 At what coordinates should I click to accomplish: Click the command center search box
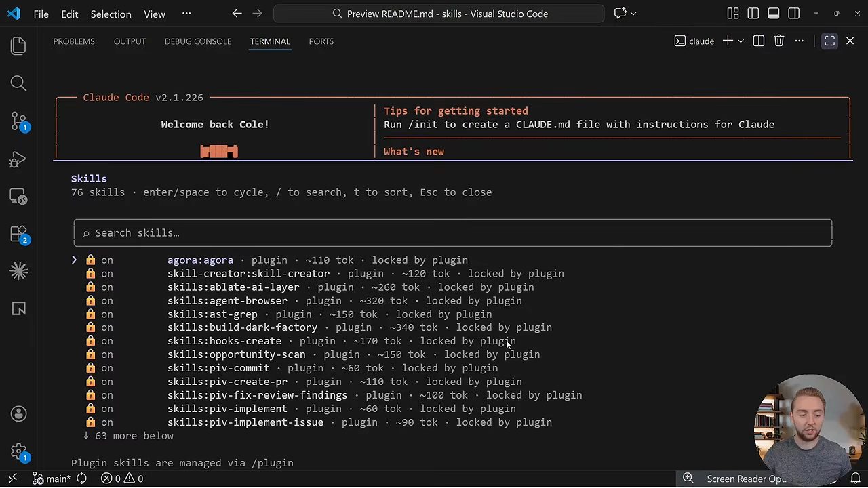tap(439, 14)
